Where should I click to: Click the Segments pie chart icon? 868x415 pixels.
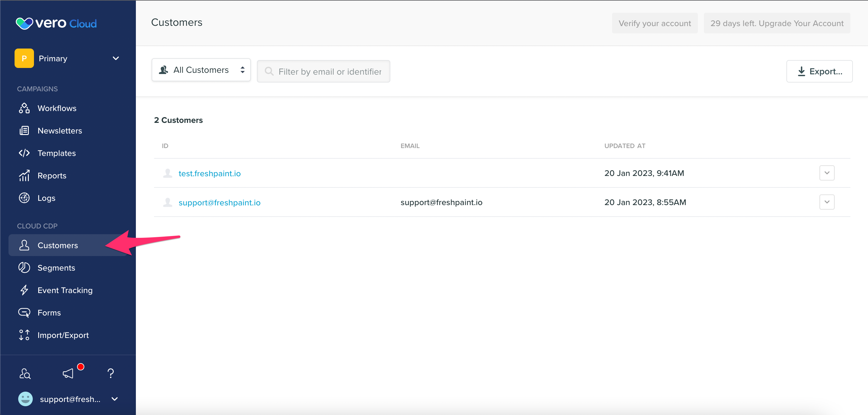click(x=24, y=268)
